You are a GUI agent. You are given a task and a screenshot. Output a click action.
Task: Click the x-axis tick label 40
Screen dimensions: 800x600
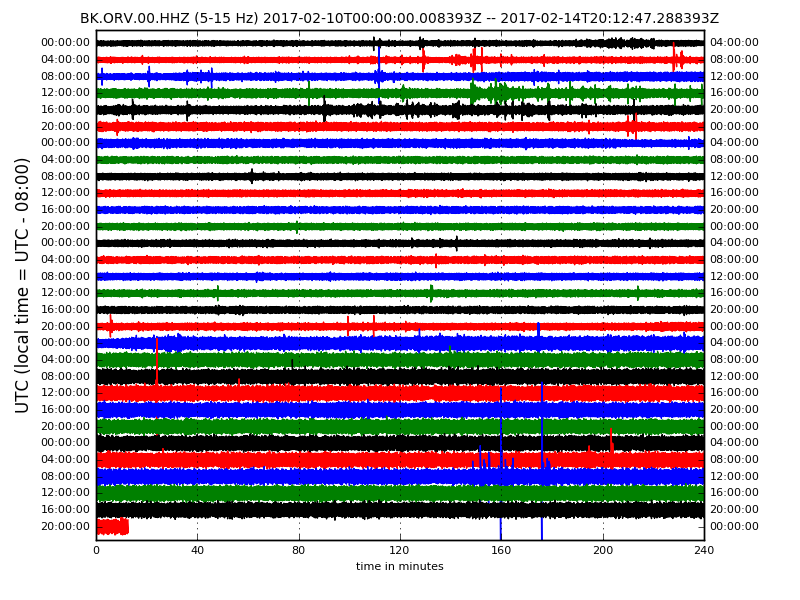tap(197, 550)
